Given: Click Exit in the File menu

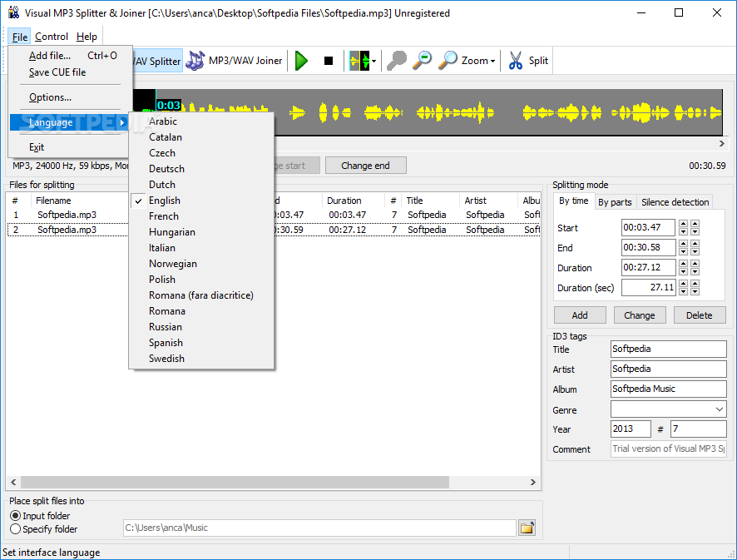Looking at the screenshot, I should 70,147.
